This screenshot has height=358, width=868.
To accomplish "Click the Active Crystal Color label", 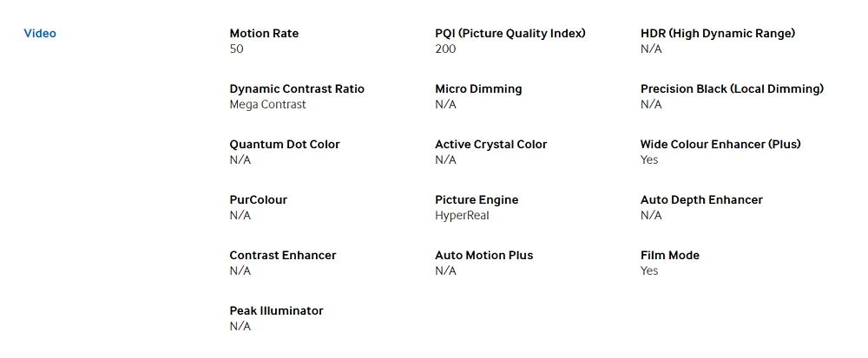I will point(490,145).
